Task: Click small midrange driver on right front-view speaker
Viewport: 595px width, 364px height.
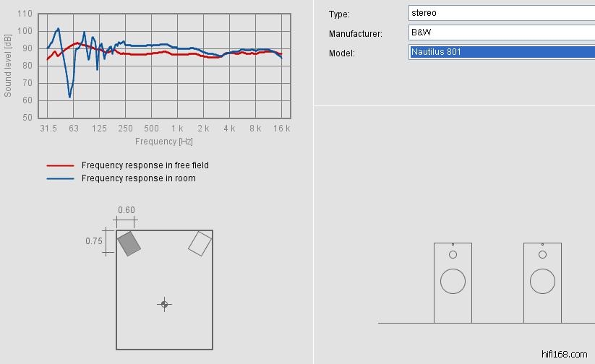Action: pyautogui.click(x=542, y=254)
